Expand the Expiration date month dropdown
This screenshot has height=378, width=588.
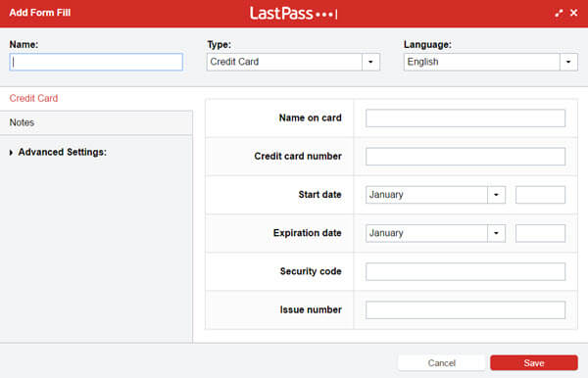(x=496, y=233)
